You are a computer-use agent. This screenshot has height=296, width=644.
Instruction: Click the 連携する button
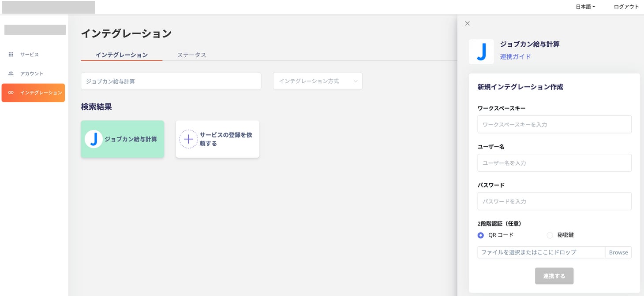tap(554, 276)
